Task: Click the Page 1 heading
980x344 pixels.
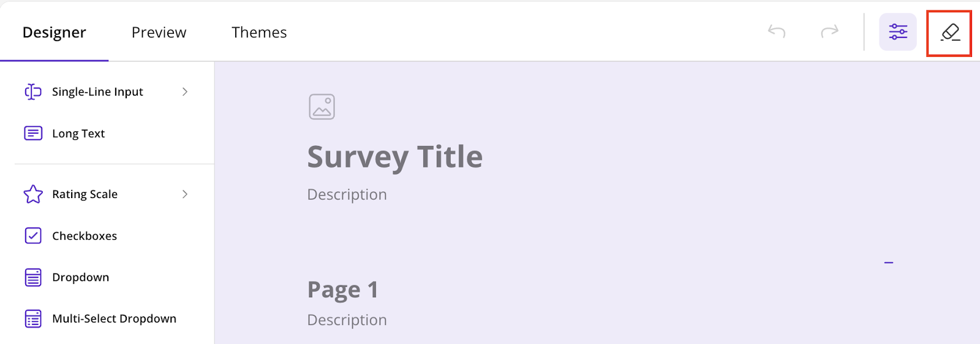Action: (343, 290)
